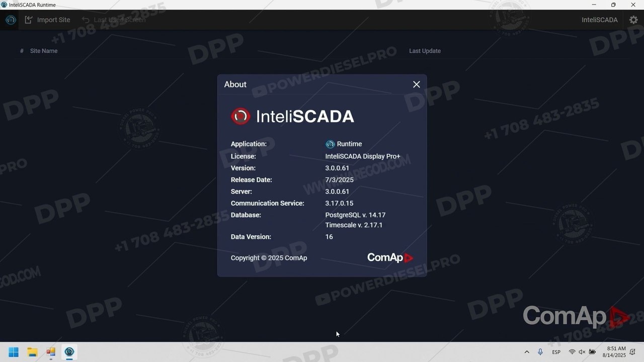Viewport: 644px width, 362px height.
Task: Click Timescale v. 2.17.1 text
Action: point(354,225)
